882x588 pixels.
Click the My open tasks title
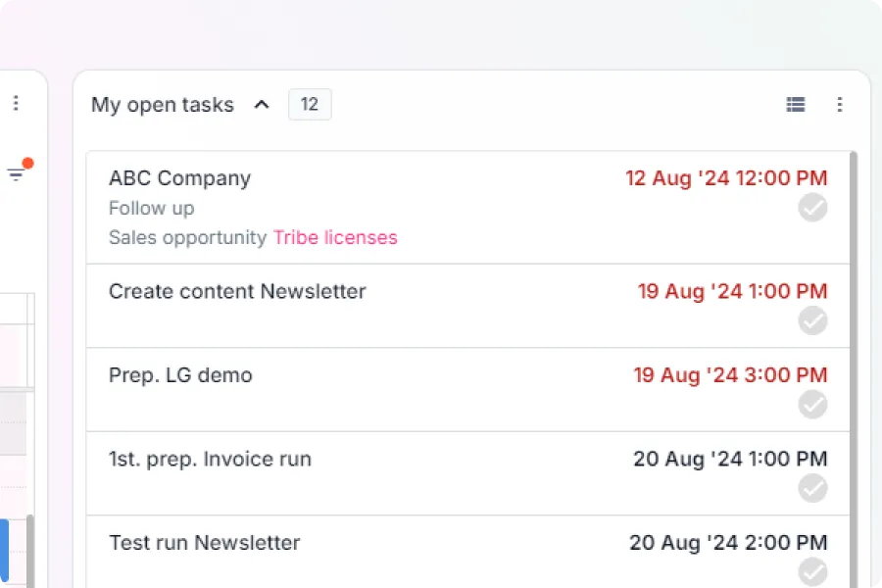163,105
